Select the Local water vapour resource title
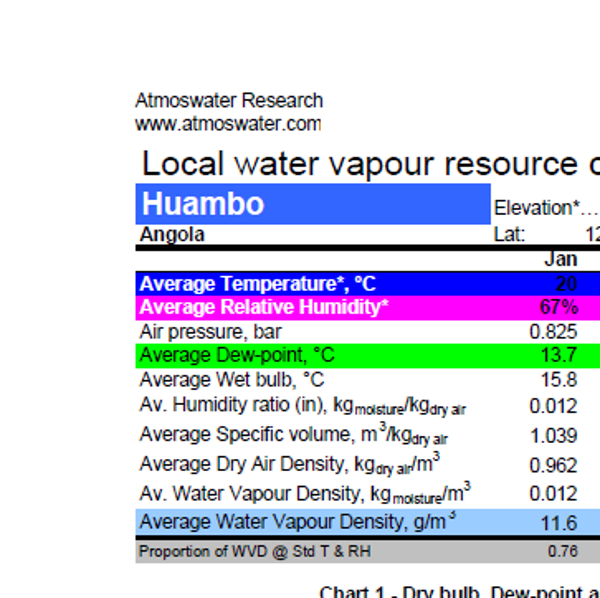The width and height of the screenshot is (600, 598). 370,164
